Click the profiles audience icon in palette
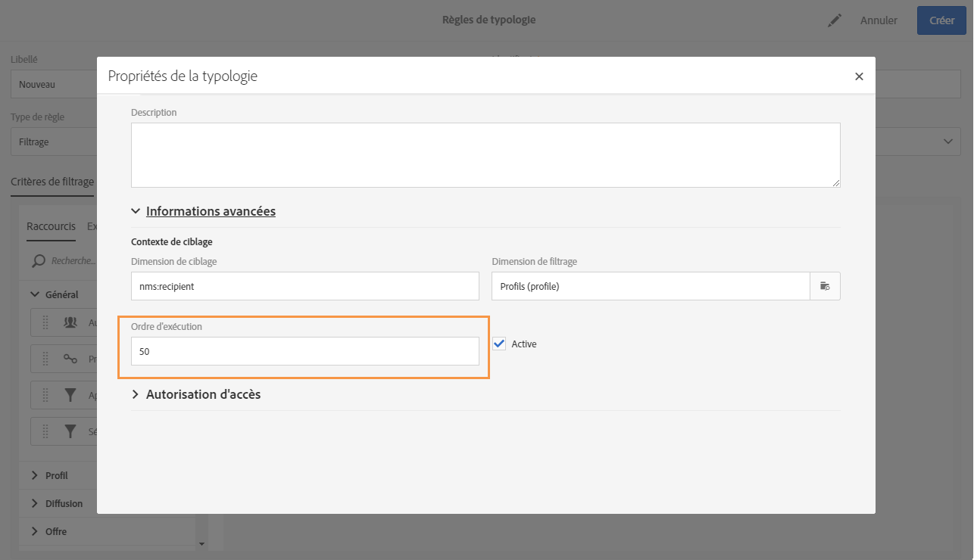Screen dimensions: 974x560 coord(70,322)
